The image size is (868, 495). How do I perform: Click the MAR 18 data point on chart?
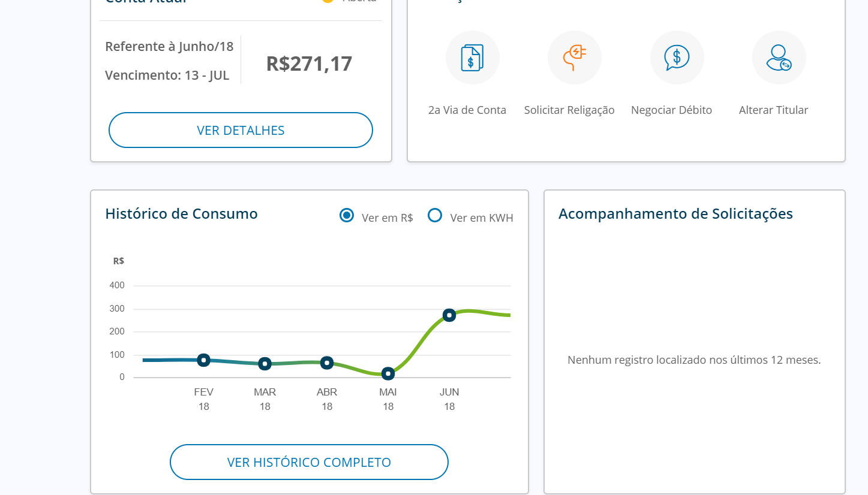265,364
